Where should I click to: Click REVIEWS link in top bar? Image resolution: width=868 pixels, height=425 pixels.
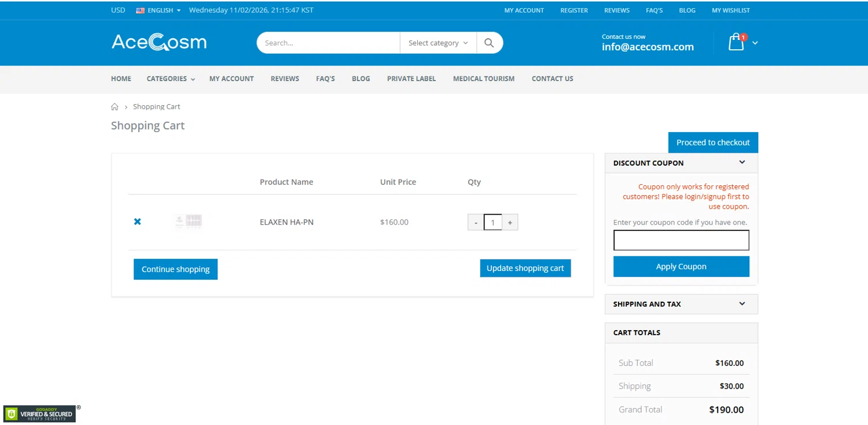tap(617, 10)
